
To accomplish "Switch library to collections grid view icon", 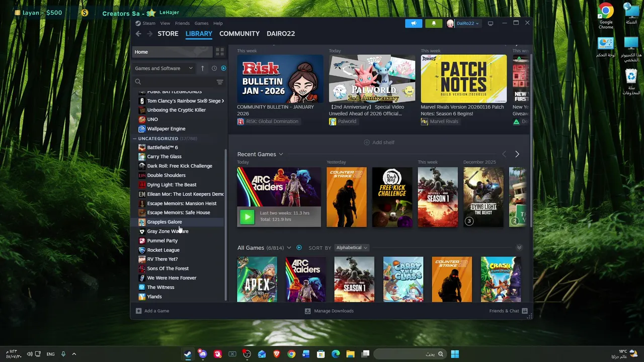I will [x=220, y=52].
